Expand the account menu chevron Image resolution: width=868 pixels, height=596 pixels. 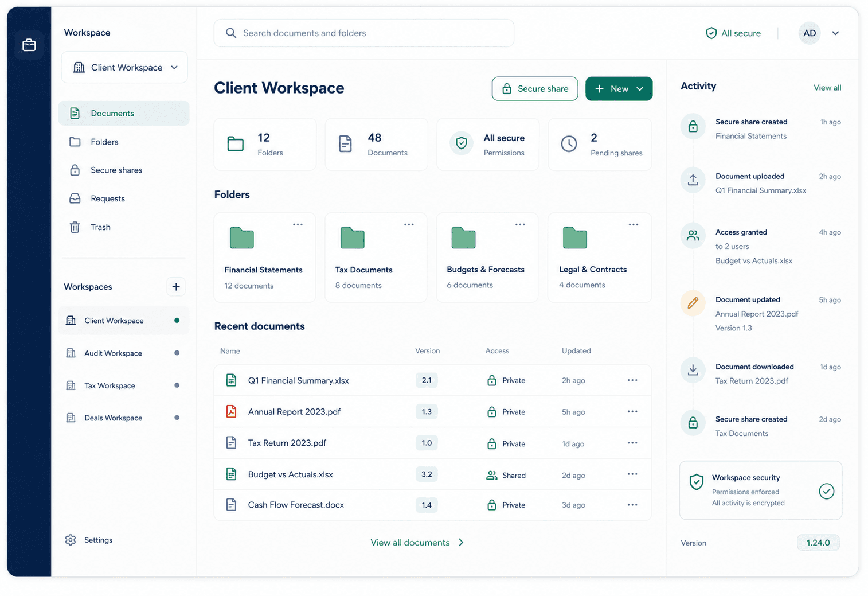836,33
